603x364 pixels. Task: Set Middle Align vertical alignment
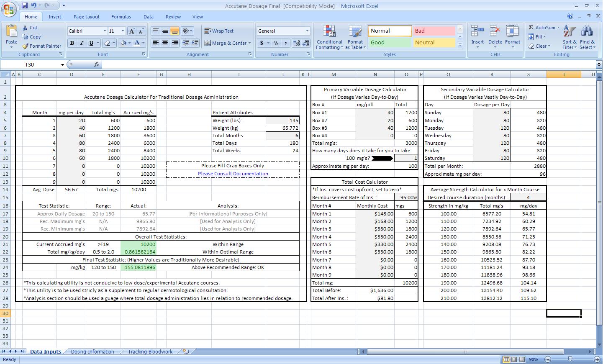point(165,31)
